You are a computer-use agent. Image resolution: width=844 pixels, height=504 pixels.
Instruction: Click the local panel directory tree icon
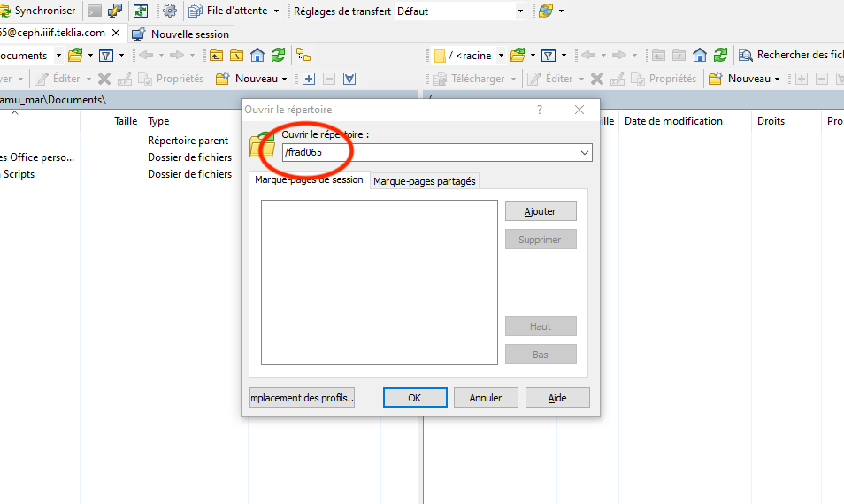(x=303, y=55)
